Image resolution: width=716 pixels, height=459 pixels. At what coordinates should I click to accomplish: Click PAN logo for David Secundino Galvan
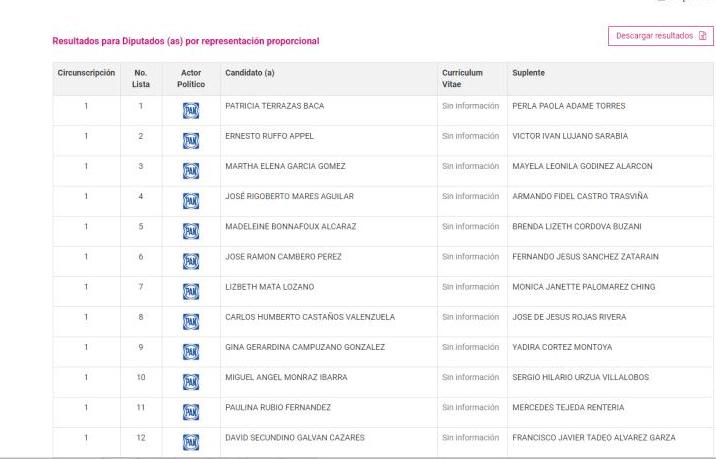(x=191, y=442)
